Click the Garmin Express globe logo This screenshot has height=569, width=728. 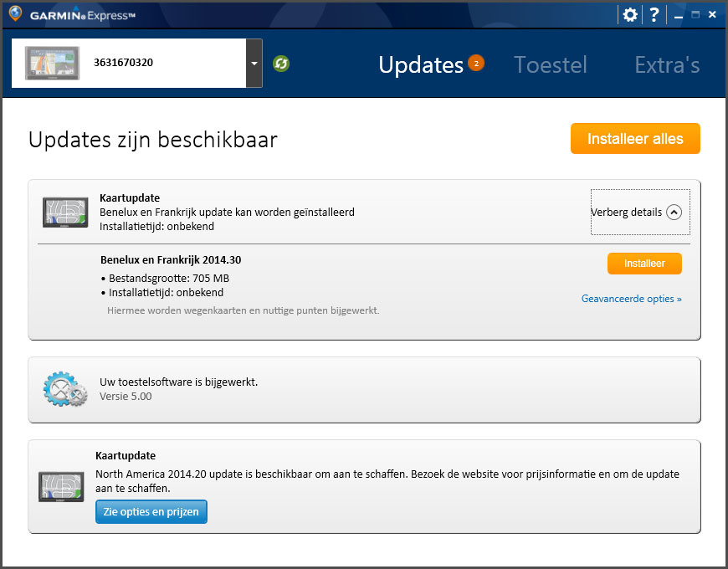point(15,13)
